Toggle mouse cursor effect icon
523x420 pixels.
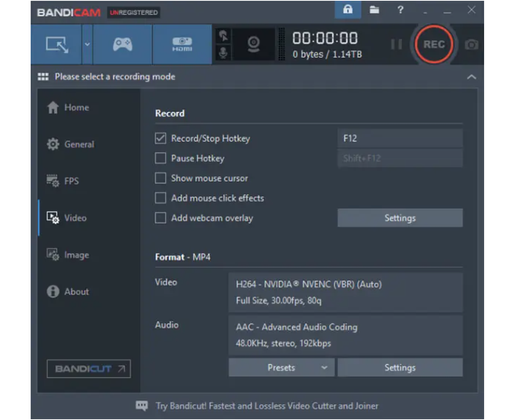coord(223,36)
